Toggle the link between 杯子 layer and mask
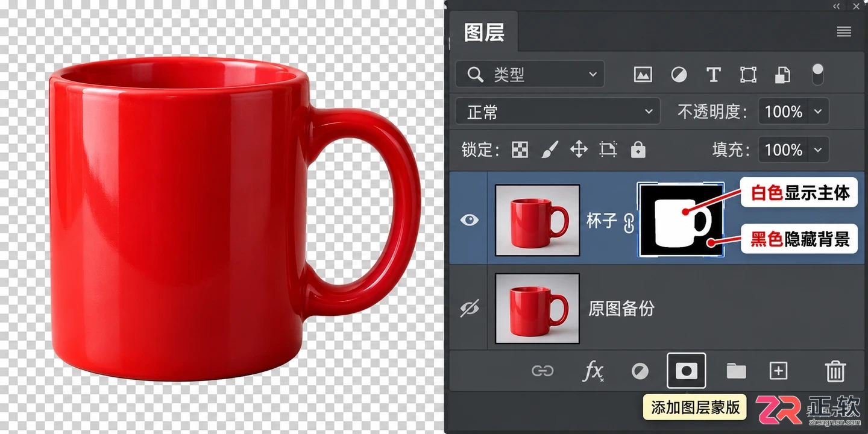 pyautogui.click(x=629, y=223)
